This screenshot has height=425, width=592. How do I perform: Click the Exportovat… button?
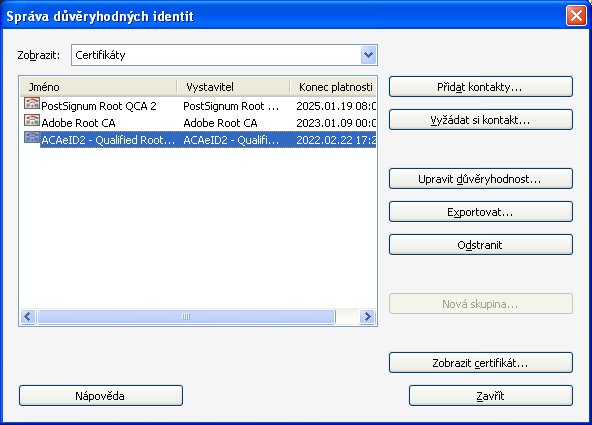(481, 212)
